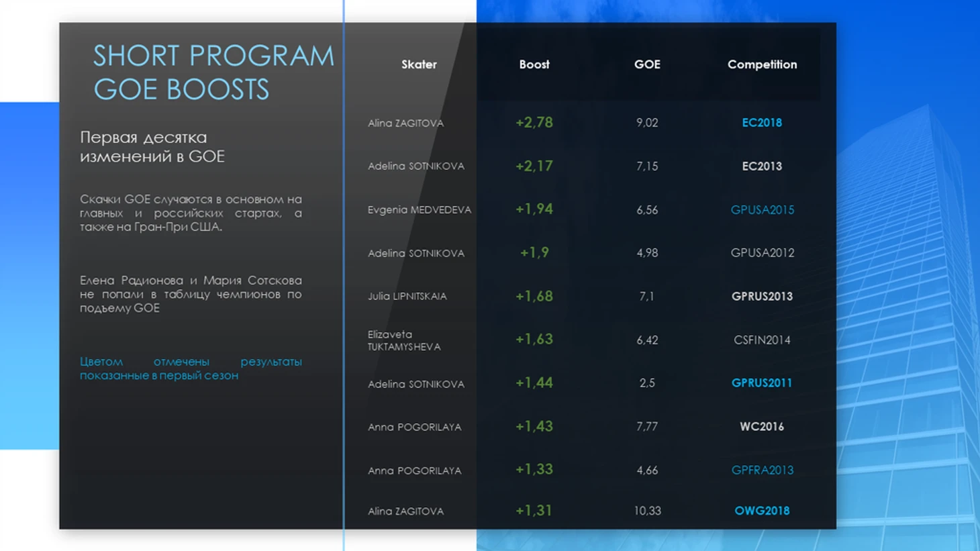Select Adelina SOTNIKOVA in the GPRUS2011 row
Image resolution: width=980 pixels, height=551 pixels.
(x=416, y=385)
